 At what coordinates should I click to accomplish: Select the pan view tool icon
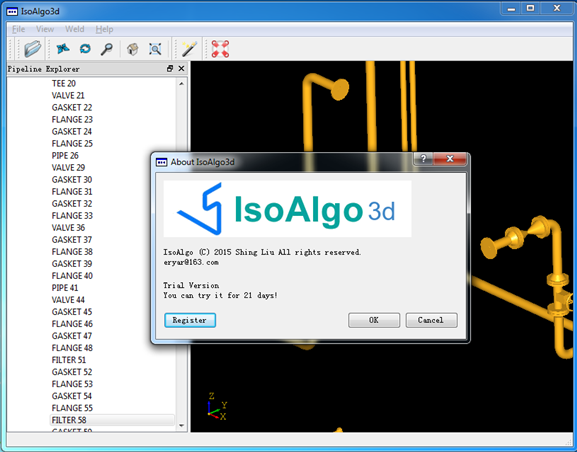(x=63, y=49)
